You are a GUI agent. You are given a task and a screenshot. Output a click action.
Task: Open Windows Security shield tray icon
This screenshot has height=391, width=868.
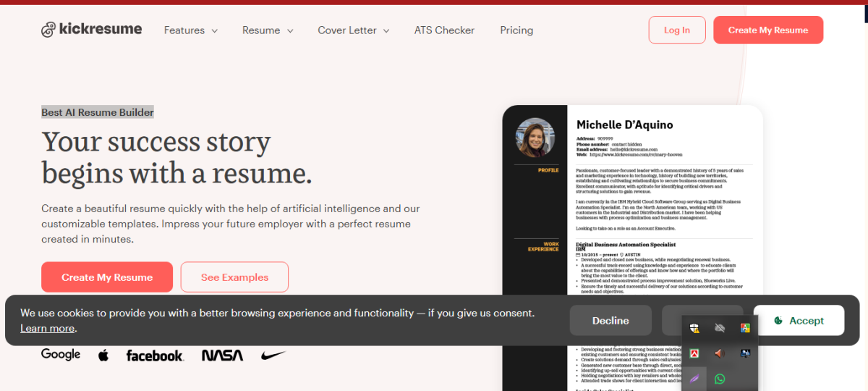coord(694,328)
